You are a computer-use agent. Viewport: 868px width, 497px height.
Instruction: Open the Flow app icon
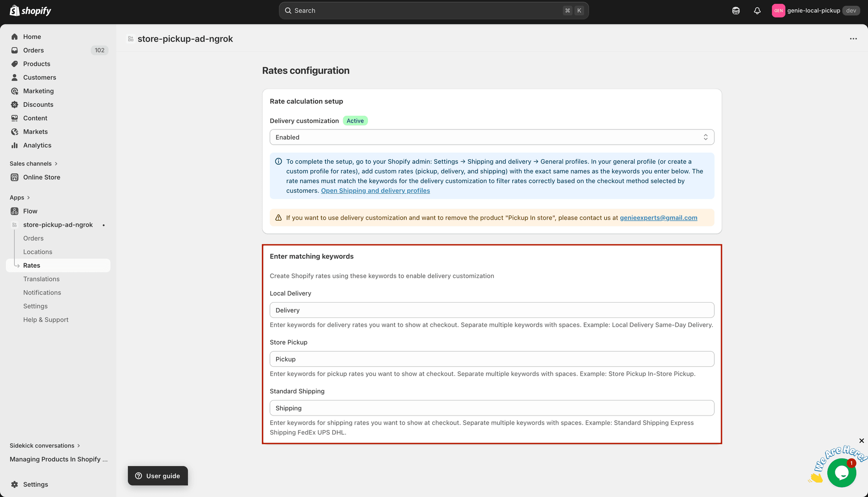point(14,211)
